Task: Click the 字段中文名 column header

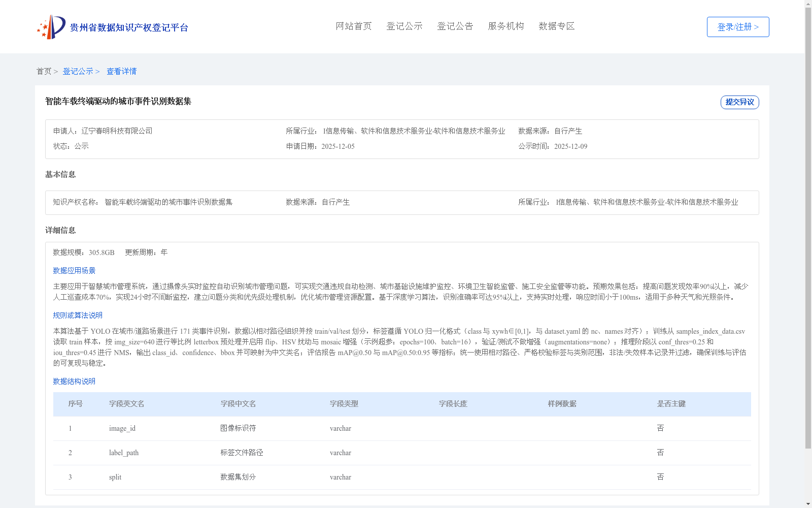Action: pyautogui.click(x=238, y=404)
